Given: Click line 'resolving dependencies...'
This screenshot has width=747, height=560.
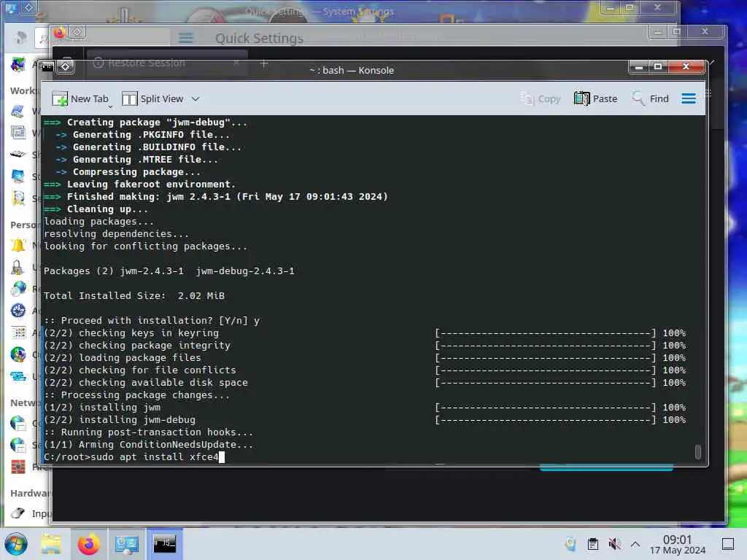Looking at the screenshot, I should pyautogui.click(x=116, y=234).
